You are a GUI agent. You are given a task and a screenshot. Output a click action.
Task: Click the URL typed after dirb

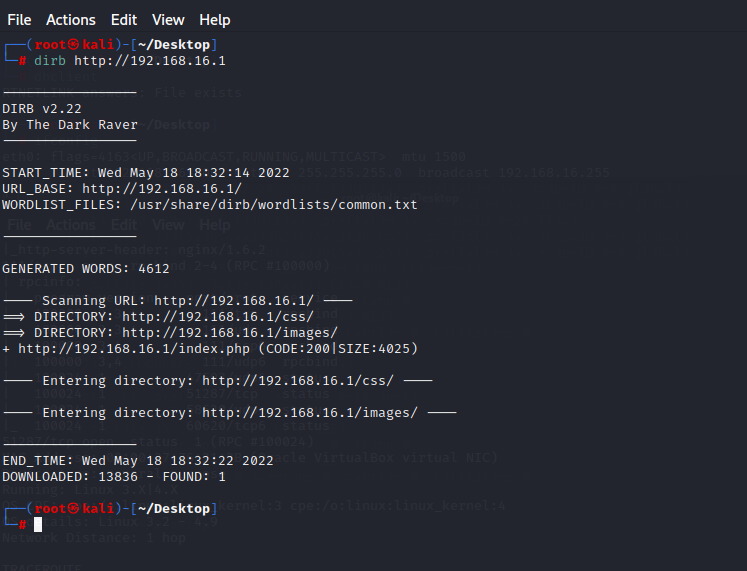pyautogui.click(x=150, y=61)
